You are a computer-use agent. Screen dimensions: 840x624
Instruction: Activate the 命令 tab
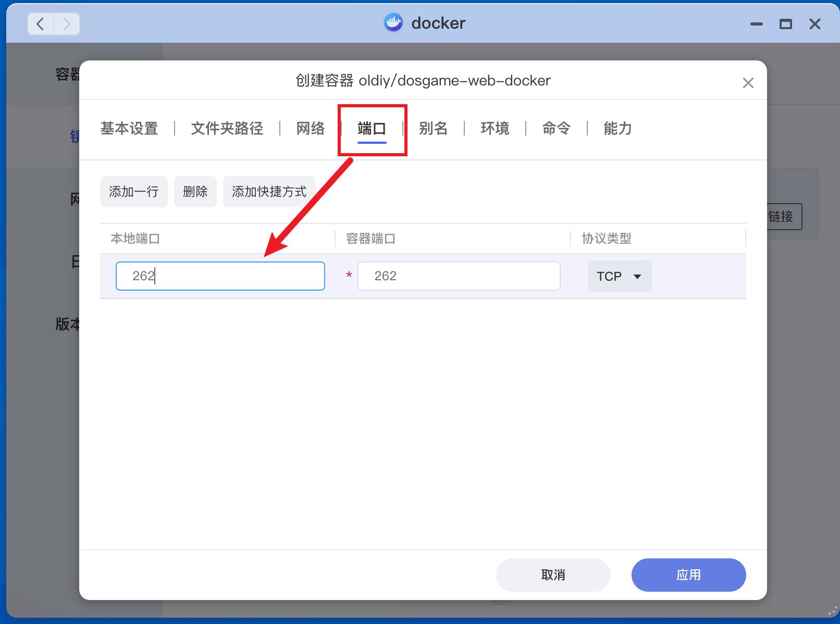coord(556,129)
